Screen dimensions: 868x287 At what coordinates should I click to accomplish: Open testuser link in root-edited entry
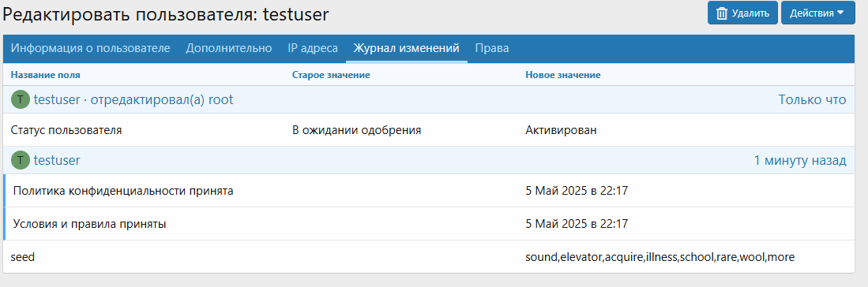[57, 99]
